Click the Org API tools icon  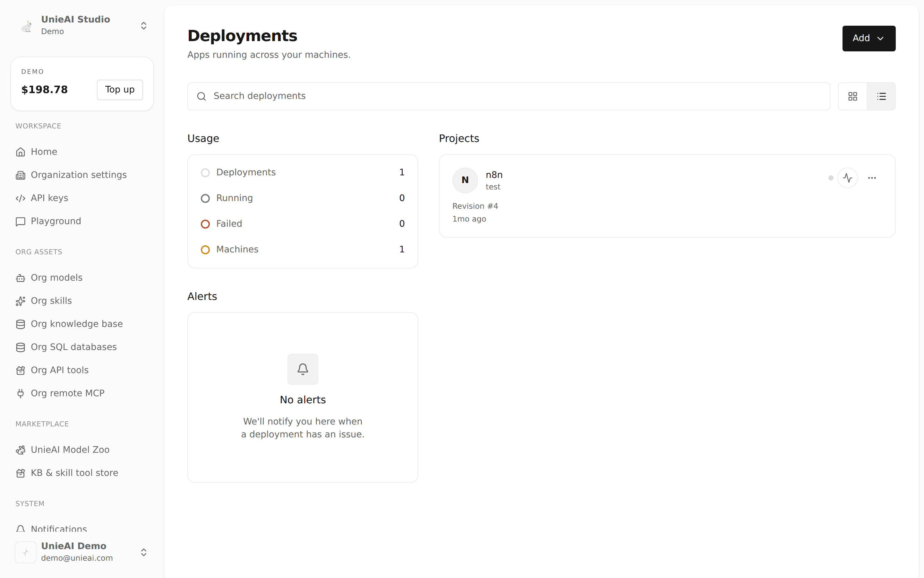[21, 371]
